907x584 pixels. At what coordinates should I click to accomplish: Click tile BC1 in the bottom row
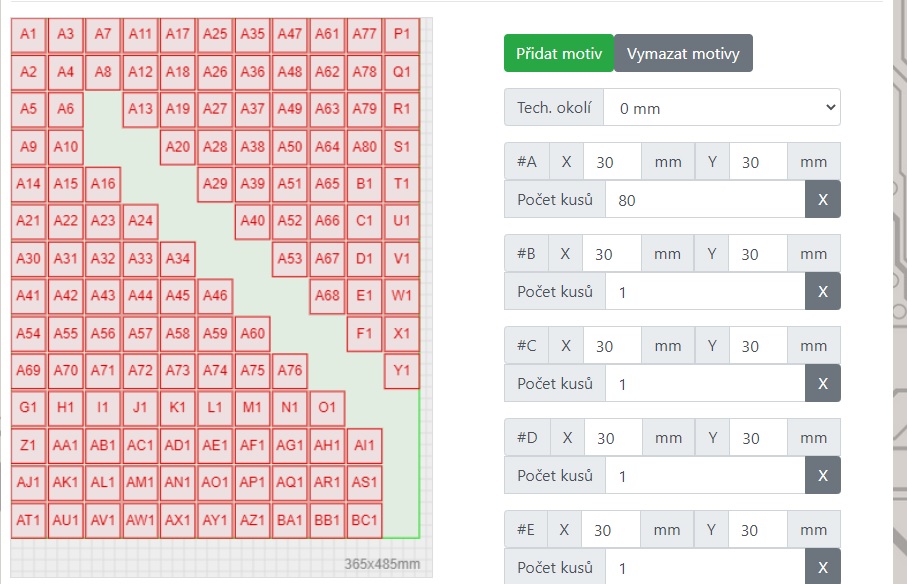pos(365,520)
